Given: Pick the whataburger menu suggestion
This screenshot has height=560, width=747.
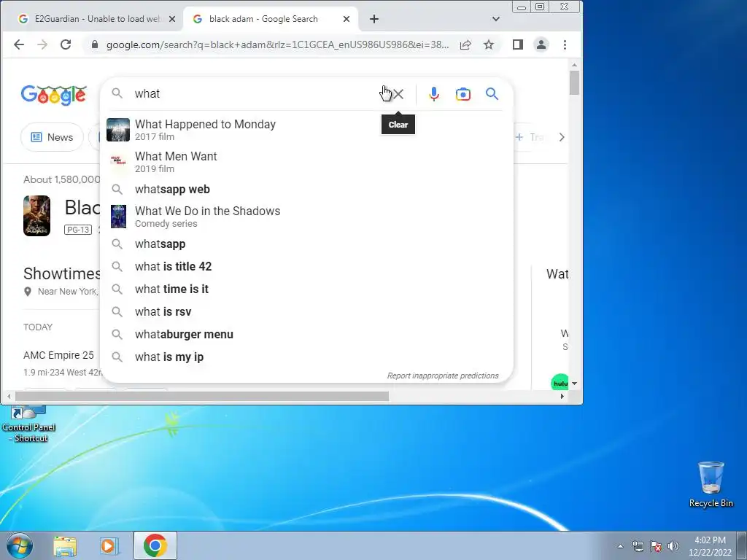Looking at the screenshot, I should tap(307, 334).
